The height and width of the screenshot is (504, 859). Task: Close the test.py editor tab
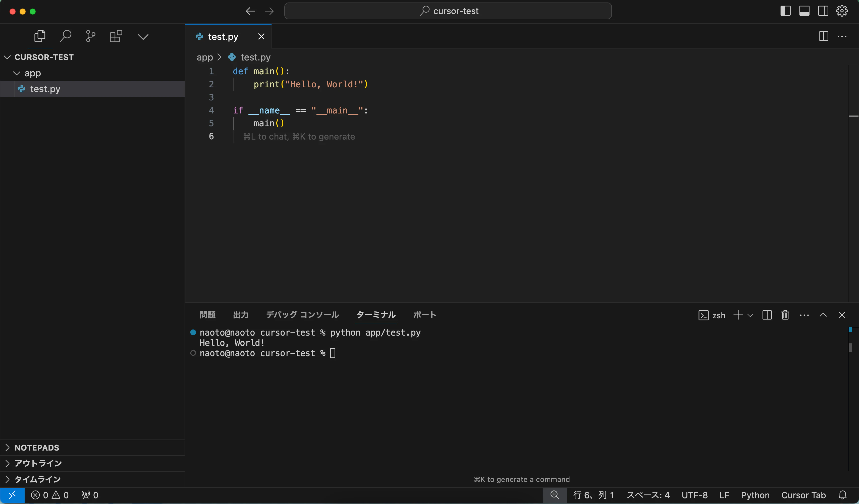(261, 36)
